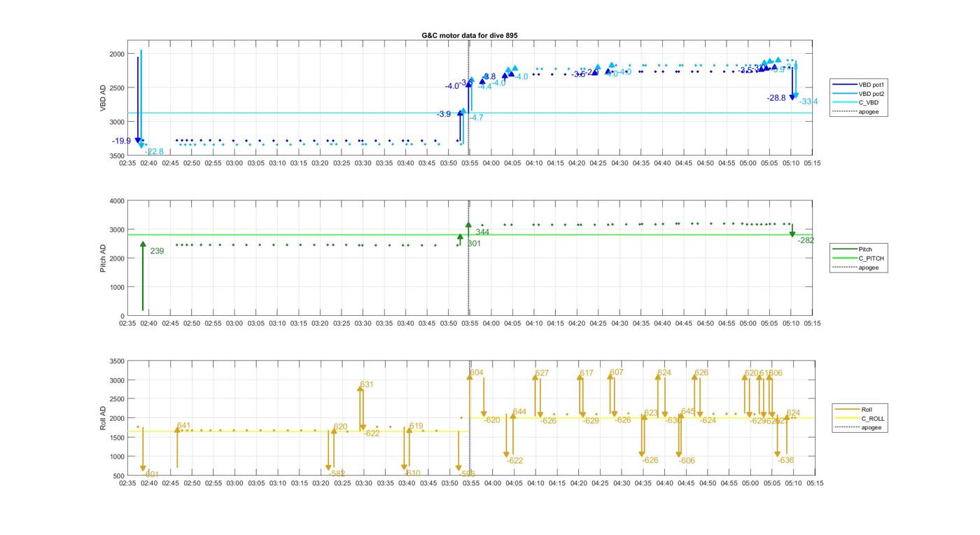Click the '3500' tick on the Roll axis
This screenshot has width=980, height=535.
[x=117, y=361]
